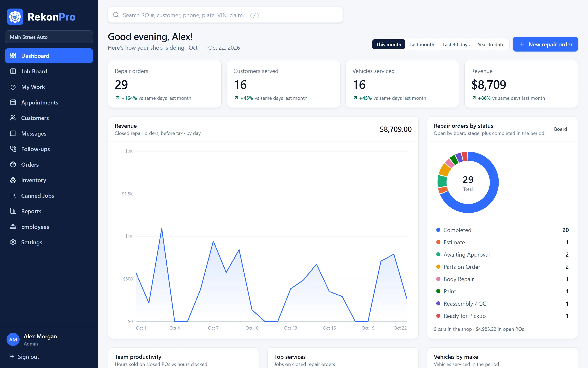Click the red Ready for Pickup legend dot
The height and width of the screenshot is (368, 588).
tap(438, 316)
